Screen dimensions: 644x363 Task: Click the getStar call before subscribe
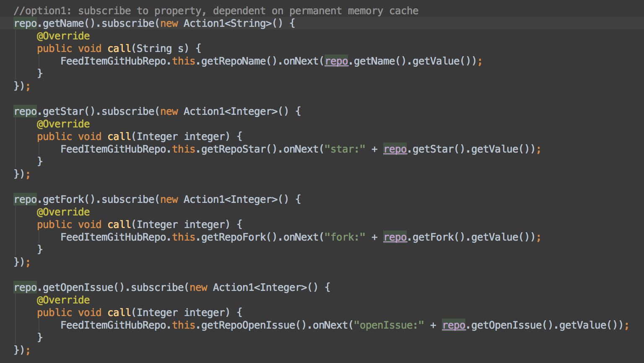click(63, 111)
